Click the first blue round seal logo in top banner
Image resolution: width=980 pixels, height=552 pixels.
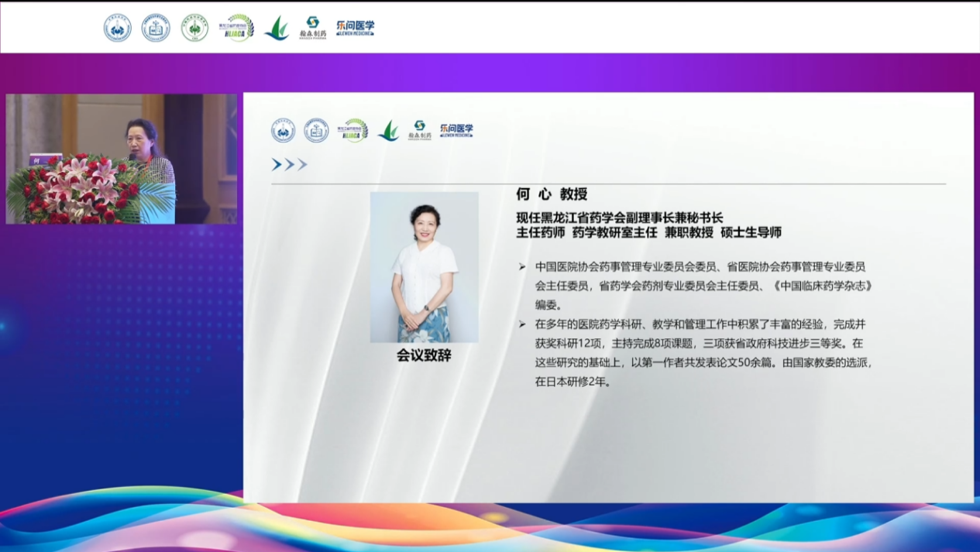118,28
